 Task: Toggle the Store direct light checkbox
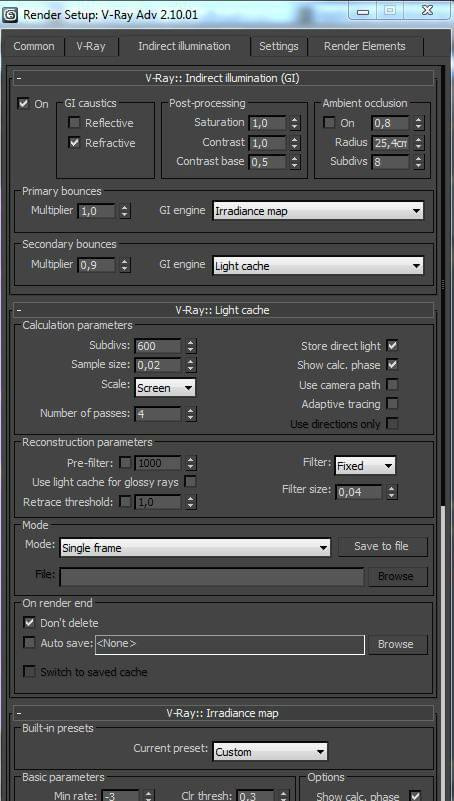(x=392, y=346)
